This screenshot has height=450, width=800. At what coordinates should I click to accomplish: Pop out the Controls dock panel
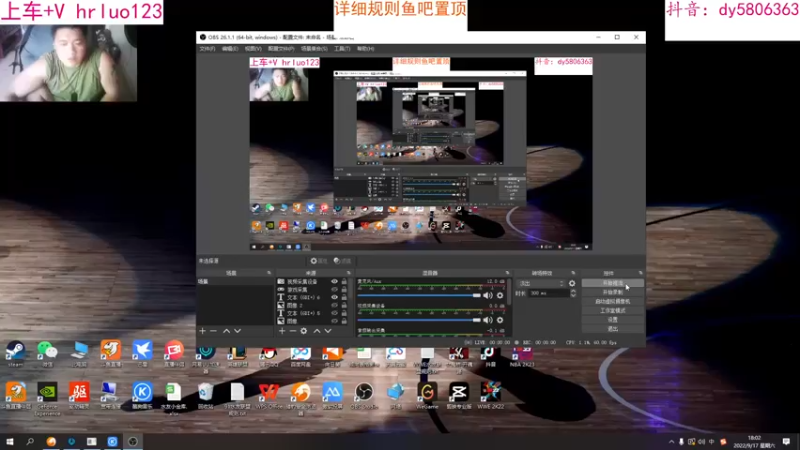tap(640, 273)
